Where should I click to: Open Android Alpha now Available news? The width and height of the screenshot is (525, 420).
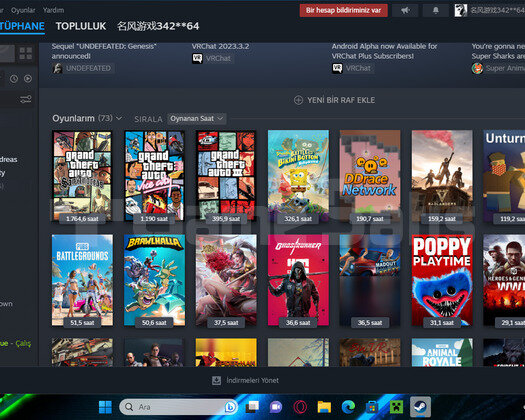click(x=384, y=51)
